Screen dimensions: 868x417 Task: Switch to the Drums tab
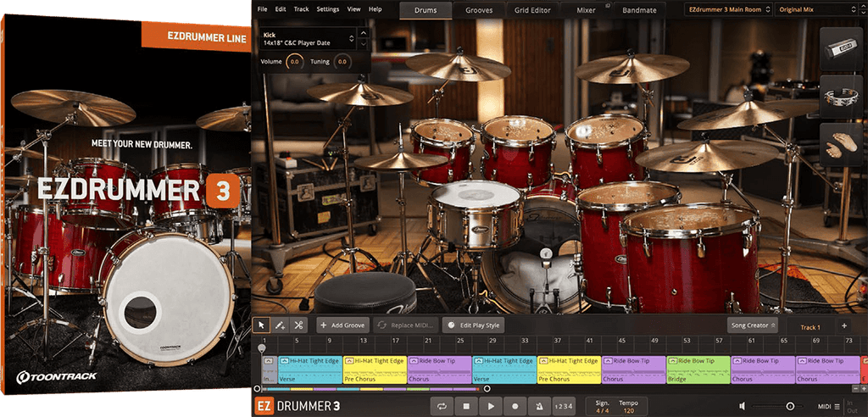pyautogui.click(x=426, y=10)
